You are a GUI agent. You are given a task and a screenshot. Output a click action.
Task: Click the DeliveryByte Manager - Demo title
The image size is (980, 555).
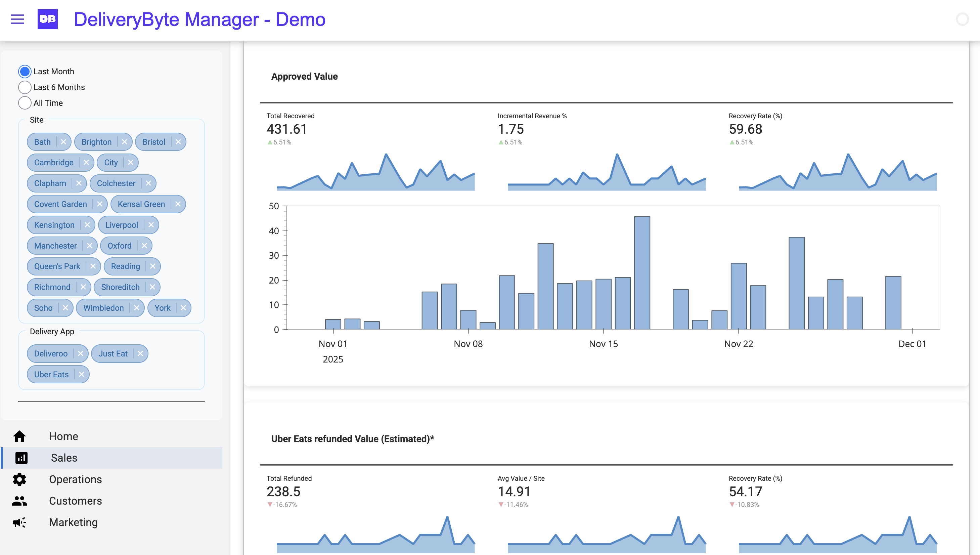point(199,19)
